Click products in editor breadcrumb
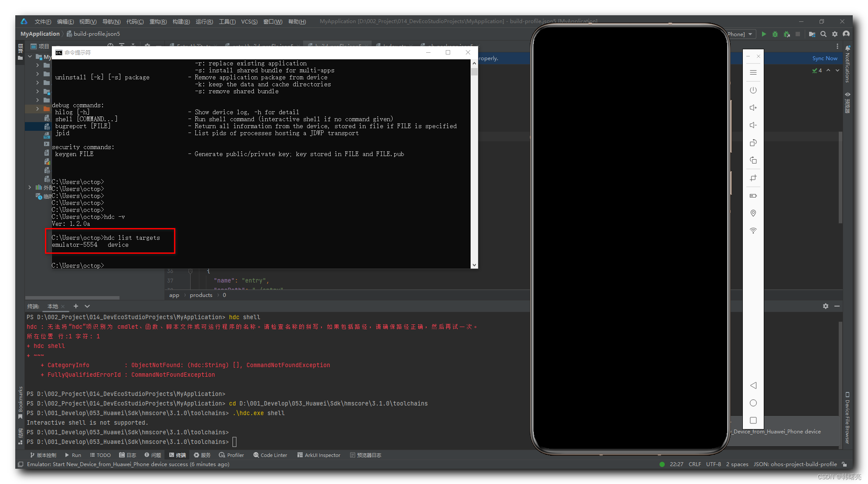The width and height of the screenshot is (868, 484). pyautogui.click(x=201, y=295)
